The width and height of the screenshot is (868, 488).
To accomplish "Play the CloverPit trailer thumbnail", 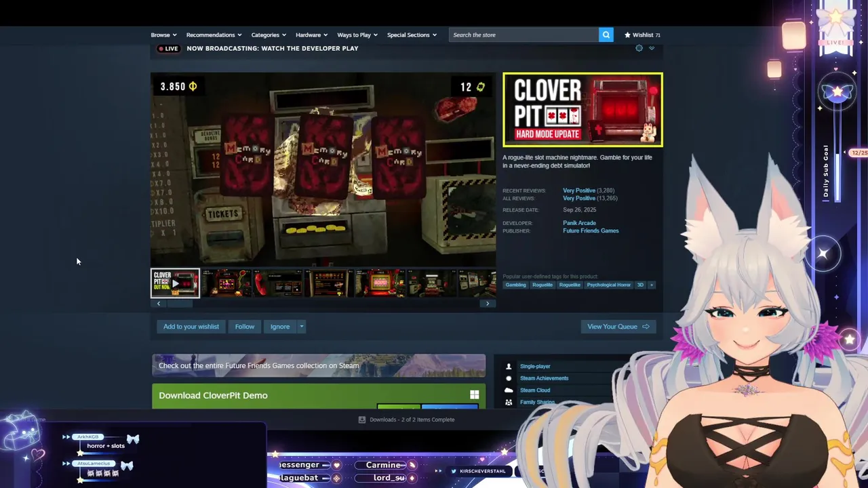I will [175, 283].
